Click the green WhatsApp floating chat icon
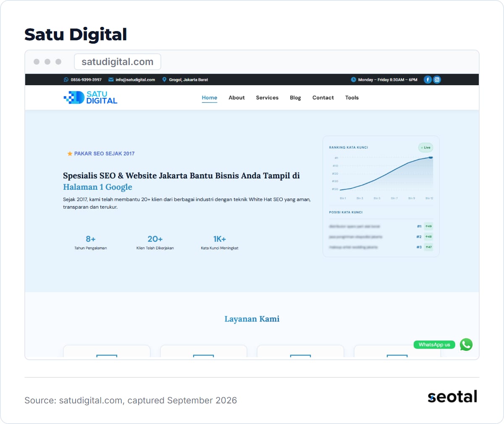The image size is (504, 424). click(x=466, y=345)
